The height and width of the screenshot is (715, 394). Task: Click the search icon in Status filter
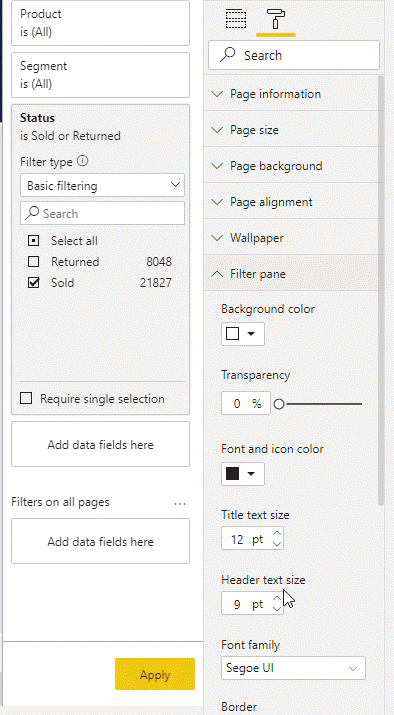(x=32, y=213)
